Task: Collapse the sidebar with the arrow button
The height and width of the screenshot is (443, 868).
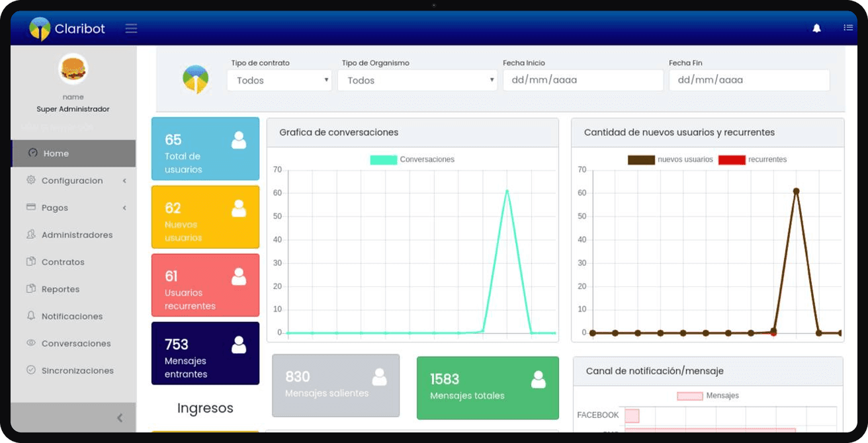Action: [120, 417]
